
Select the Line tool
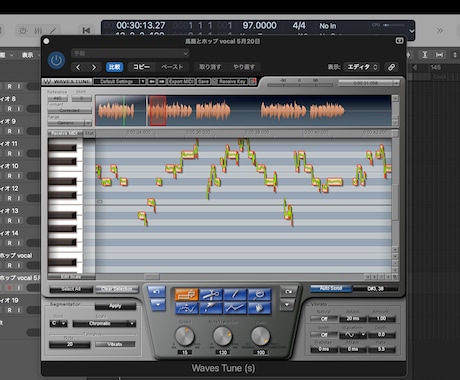pyautogui.click(x=235, y=308)
